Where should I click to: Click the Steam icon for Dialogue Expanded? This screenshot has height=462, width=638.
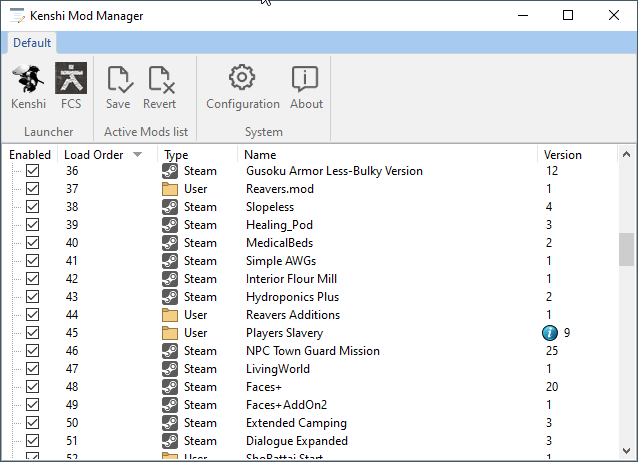pyautogui.click(x=170, y=441)
